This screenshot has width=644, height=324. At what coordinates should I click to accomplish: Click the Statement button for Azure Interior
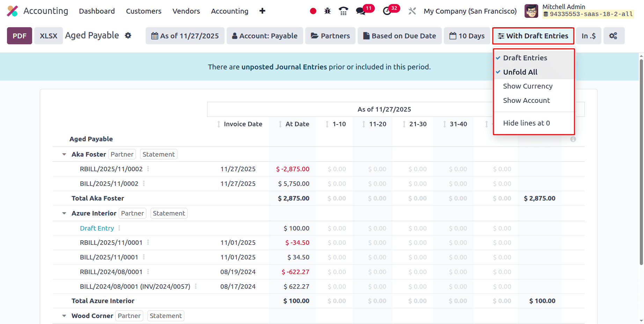pos(169,213)
